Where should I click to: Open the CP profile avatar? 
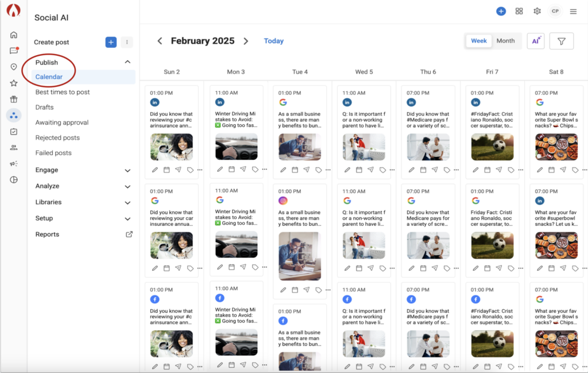pyautogui.click(x=555, y=11)
